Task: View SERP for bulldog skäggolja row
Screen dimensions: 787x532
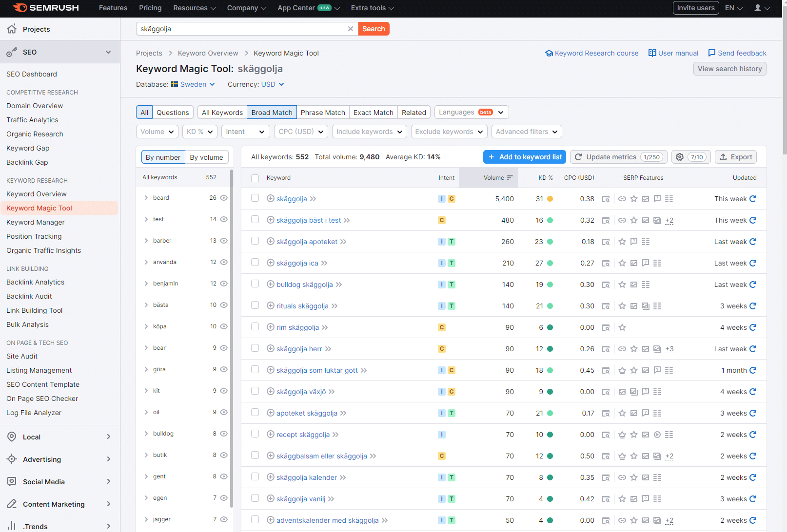Action: pyautogui.click(x=606, y=285)
